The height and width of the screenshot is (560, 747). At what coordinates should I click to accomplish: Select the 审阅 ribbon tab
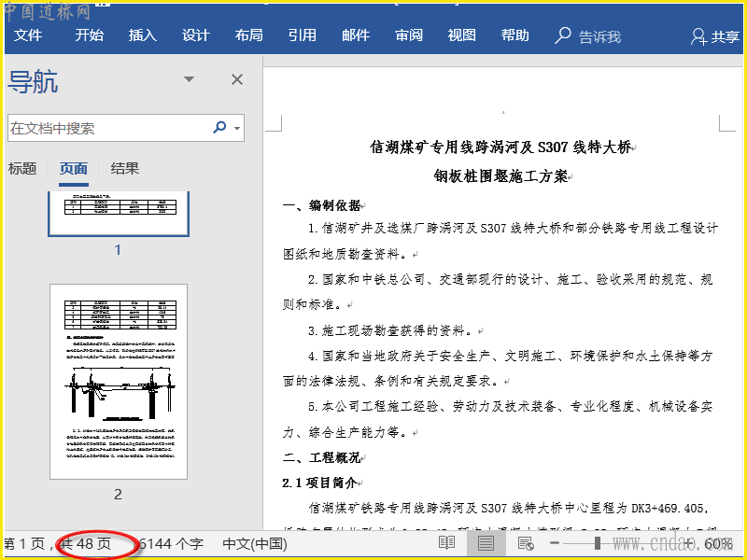409,35
